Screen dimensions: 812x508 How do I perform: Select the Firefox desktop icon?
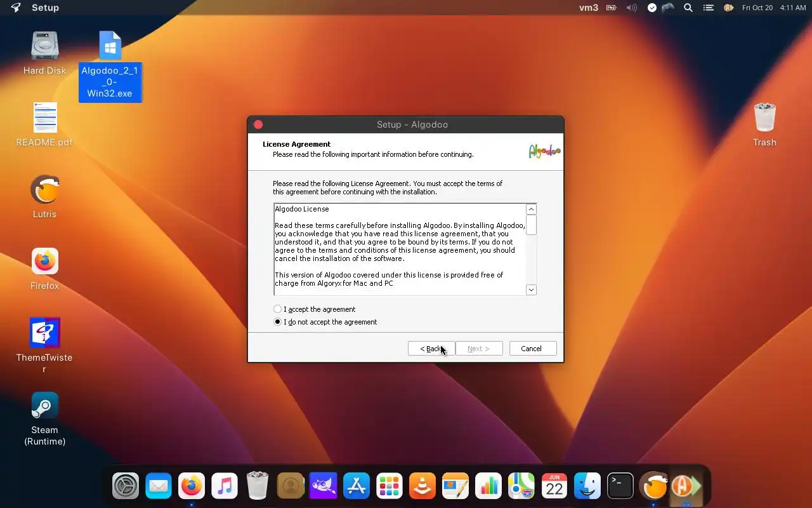pos(44,269)
